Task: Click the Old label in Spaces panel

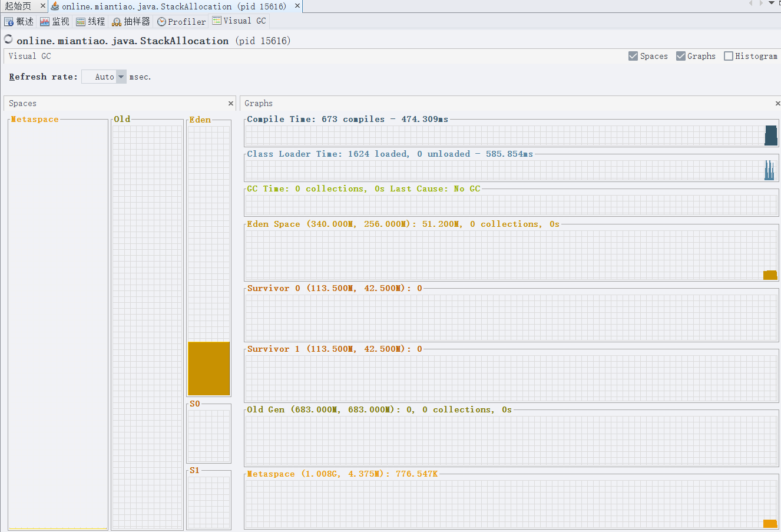Action: tap(122, 119)
